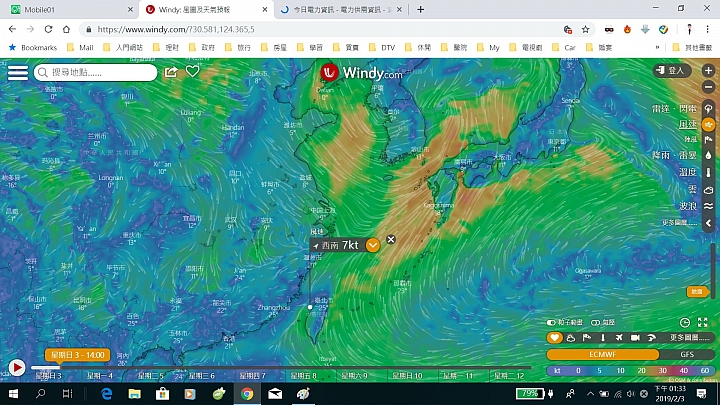Click the share map icon
This screenshot has height=405, width=720.
171,72
